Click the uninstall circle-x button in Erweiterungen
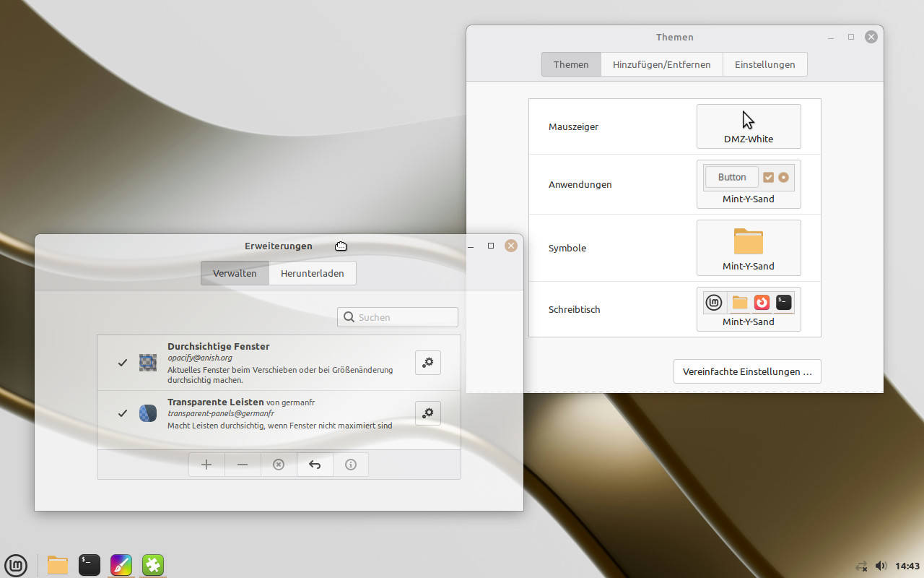Image resolution: width=924 pixels, height=578 pixels. pos(279,465)
